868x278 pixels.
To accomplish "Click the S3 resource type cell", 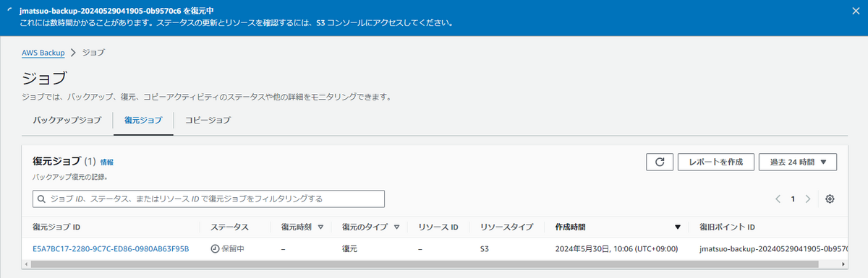I will (485, 248).
